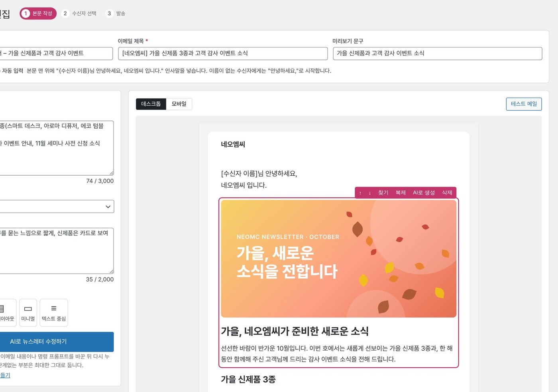The height and width of the screenshot is (392, 558).
Task: Move block down with the ↓ arrow
Action: click(370, 193)
